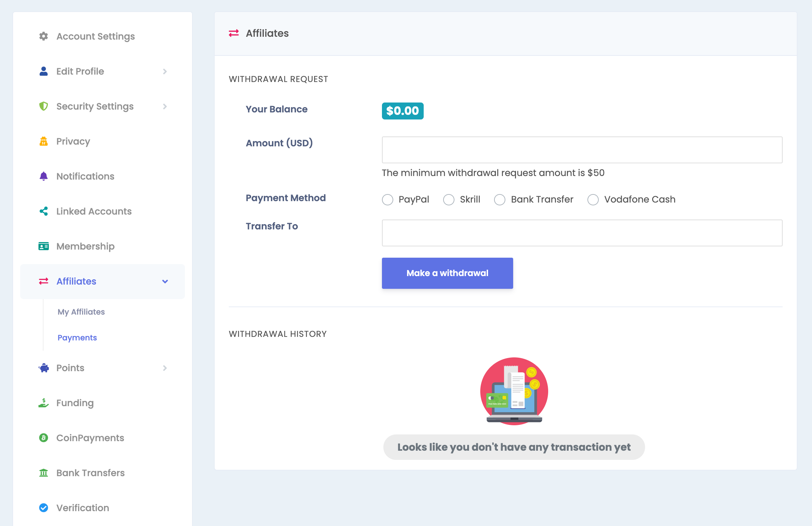The height and width of the screenshot is (526, 812).
Task: Click the WITHDRAWAL REQUEST heading
Action: (x=278, y=79)
